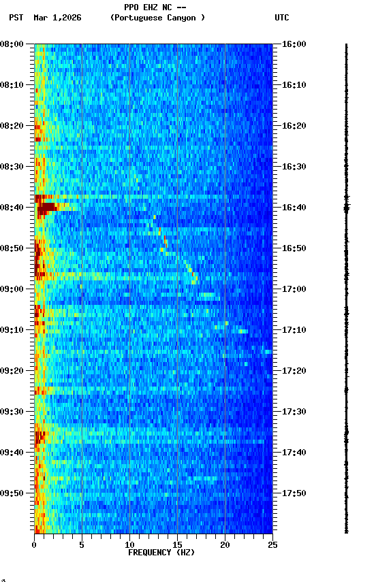Screen dimensions: 376x588
Task: Click the '09:30' PST time label
Action: click(12, 412)
